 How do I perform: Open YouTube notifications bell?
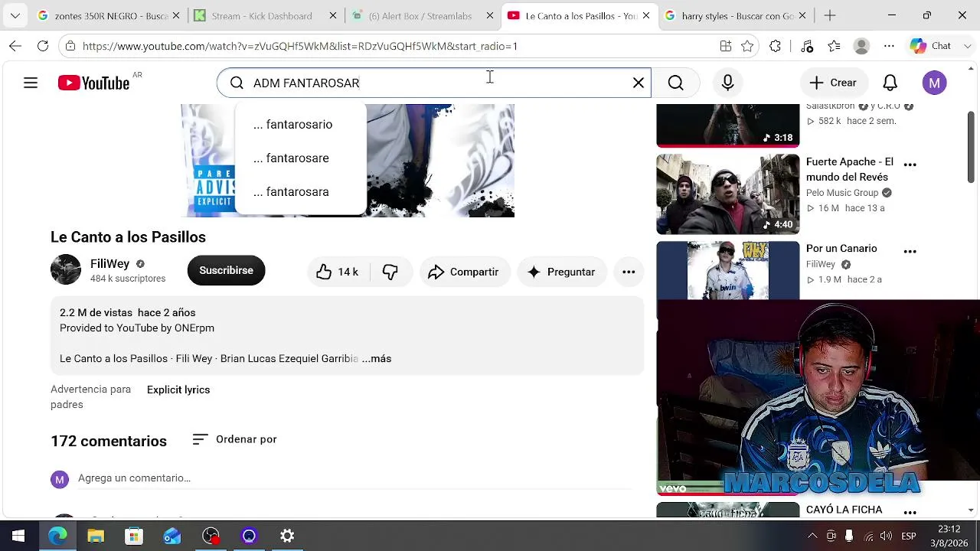[x=890, y=83]
